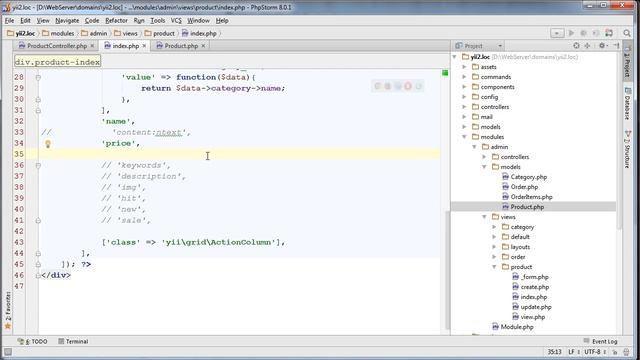640x360 pixels.
Task: Open the Refactor menu
Action: pyautogui.click(x=116, y=20)
